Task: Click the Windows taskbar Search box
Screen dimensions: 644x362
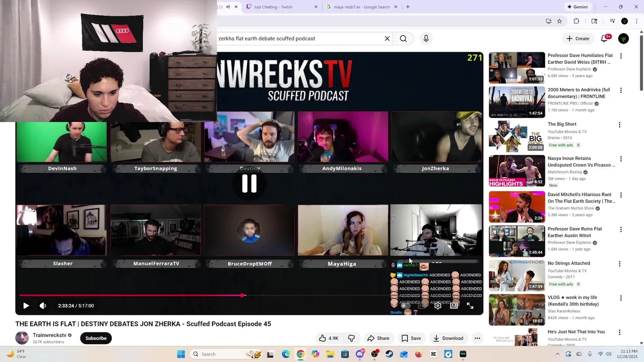Action: click(226, 354)
